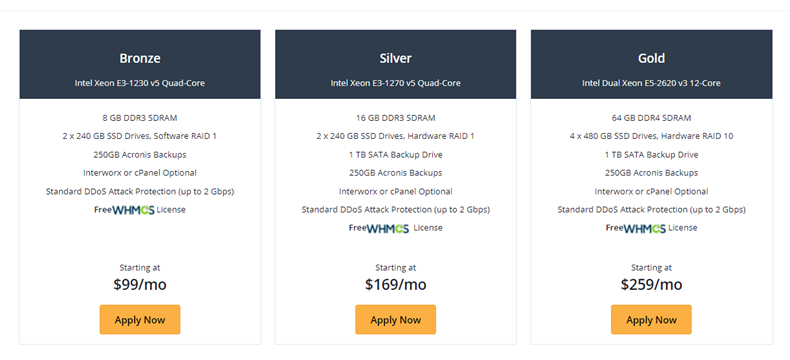Click Gold's Hardware RAID 10 SSD line
The height and width of the screenshot is (360, 790).
651,136
